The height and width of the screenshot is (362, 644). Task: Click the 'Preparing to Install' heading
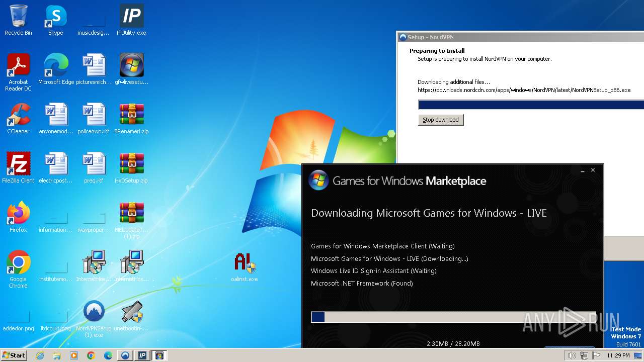click(437, 51)
